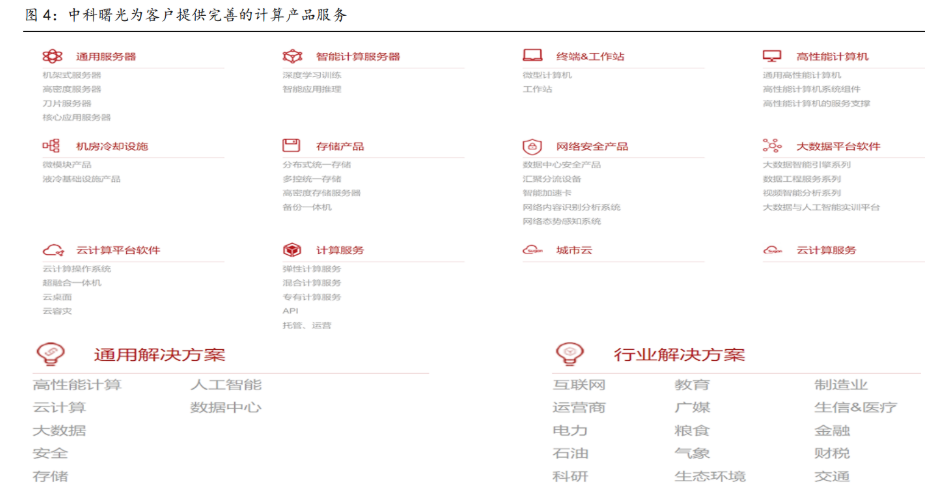Go to 智能应用推理
Screen dimensions: 925x490
[x=312, y=89]
